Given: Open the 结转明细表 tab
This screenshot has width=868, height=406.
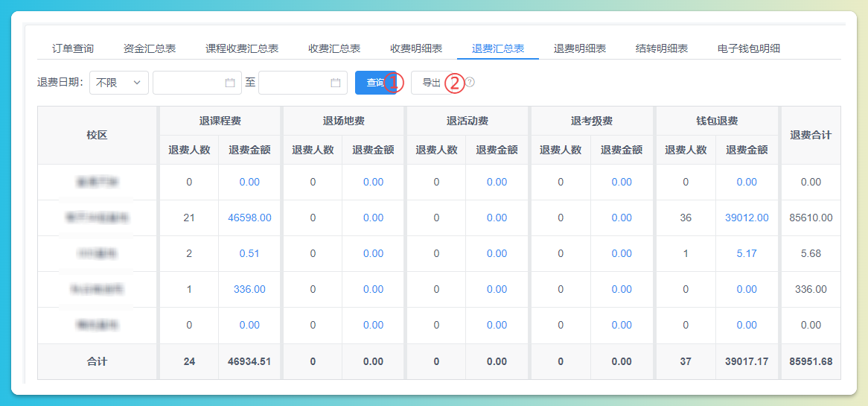Looking at the screenshot, I should click(x=662, y=48).
